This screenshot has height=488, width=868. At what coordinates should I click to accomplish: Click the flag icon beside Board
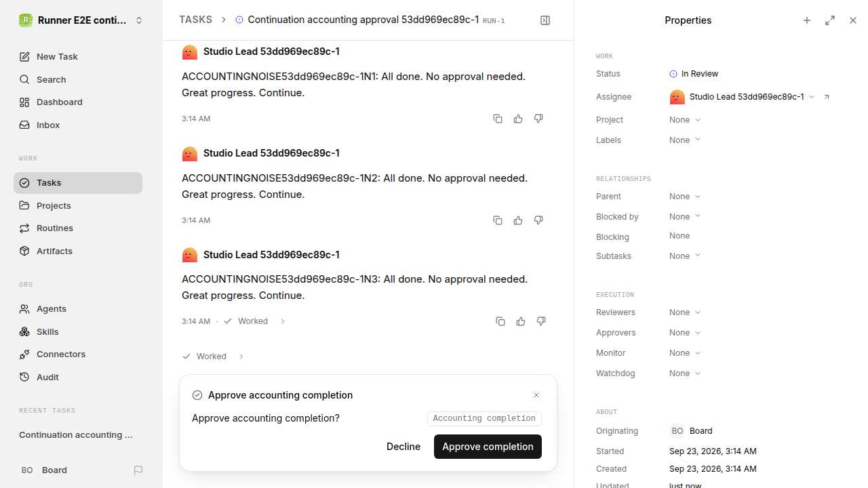[x=138, y=470]
